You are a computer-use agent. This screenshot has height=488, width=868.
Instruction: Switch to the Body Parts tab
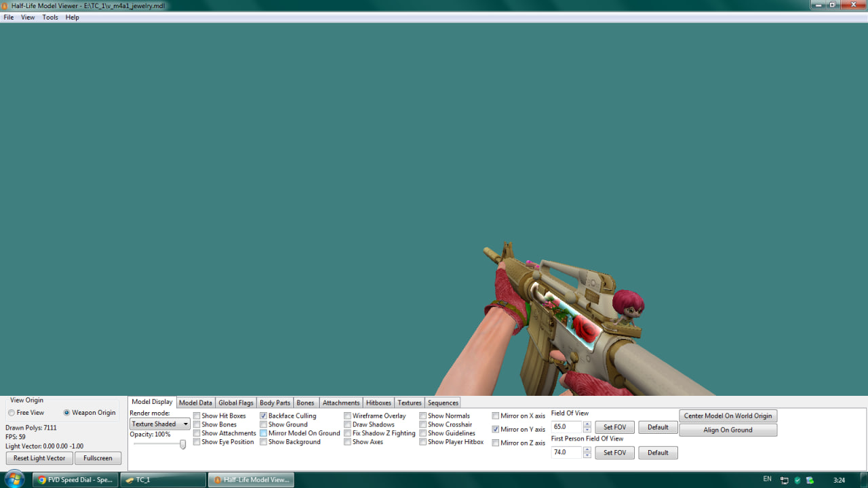(x=275, y=403)
